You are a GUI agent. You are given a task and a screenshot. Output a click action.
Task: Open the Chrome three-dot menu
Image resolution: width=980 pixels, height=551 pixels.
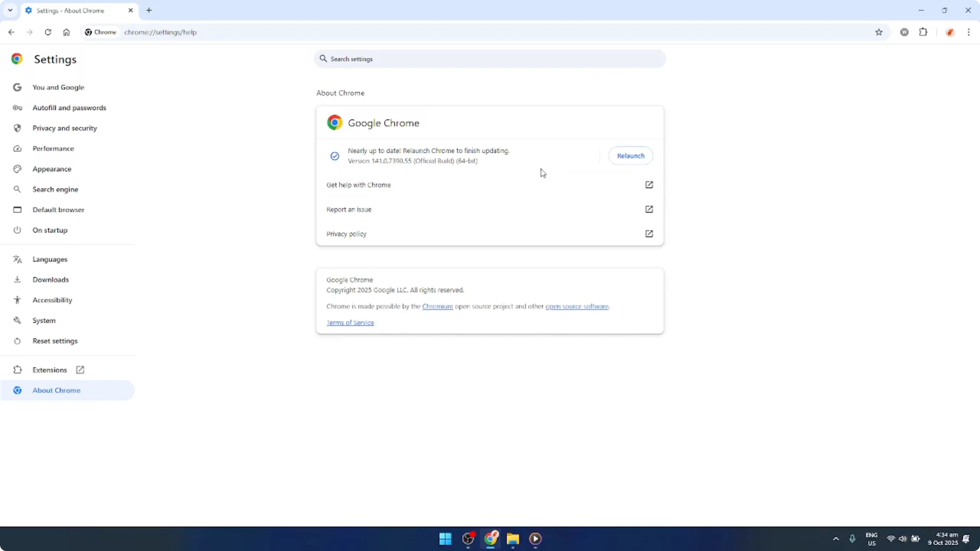coord(969,32)
